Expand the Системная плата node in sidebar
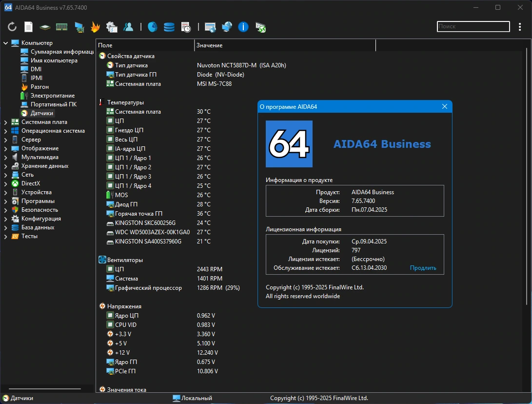 pos(5,122)
